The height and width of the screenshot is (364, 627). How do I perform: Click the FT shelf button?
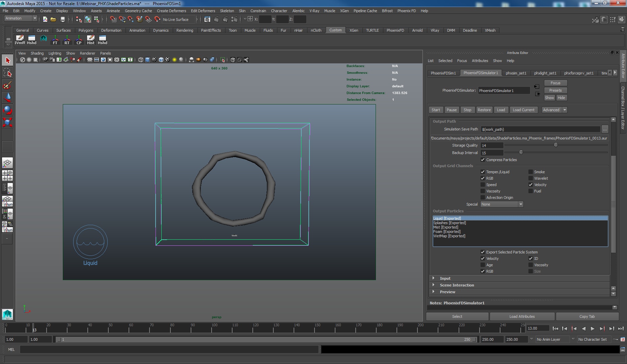point(55,40)
